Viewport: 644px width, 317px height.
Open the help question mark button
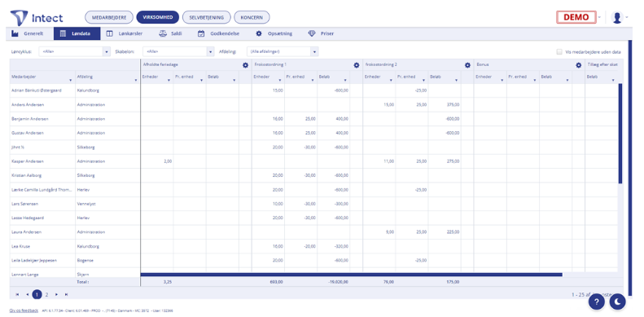tap(597, 302)
